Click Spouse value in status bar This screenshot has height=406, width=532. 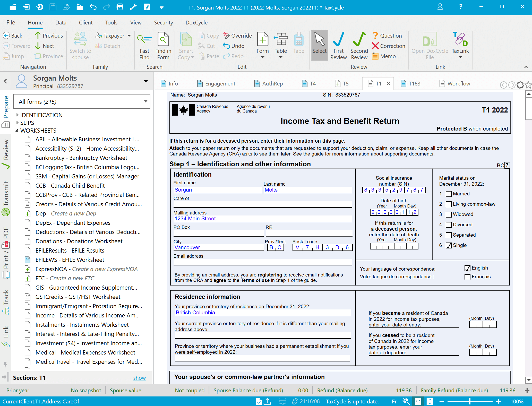(x=125, y=390)
